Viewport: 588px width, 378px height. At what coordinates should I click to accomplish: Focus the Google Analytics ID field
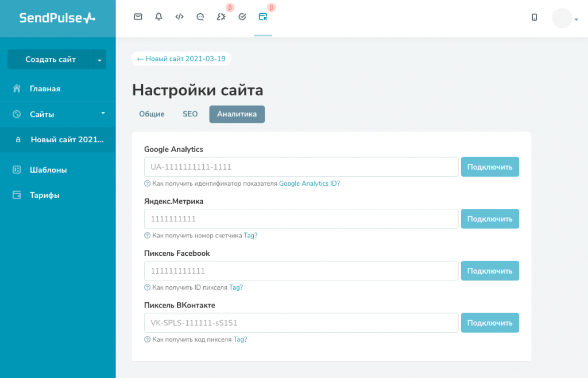[301, 167]
